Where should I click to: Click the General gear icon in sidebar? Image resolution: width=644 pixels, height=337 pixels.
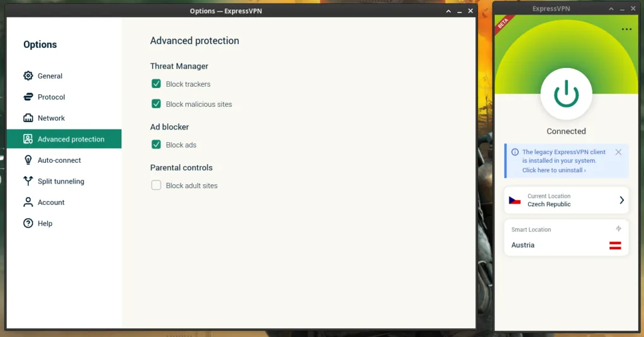pos(28,76)
